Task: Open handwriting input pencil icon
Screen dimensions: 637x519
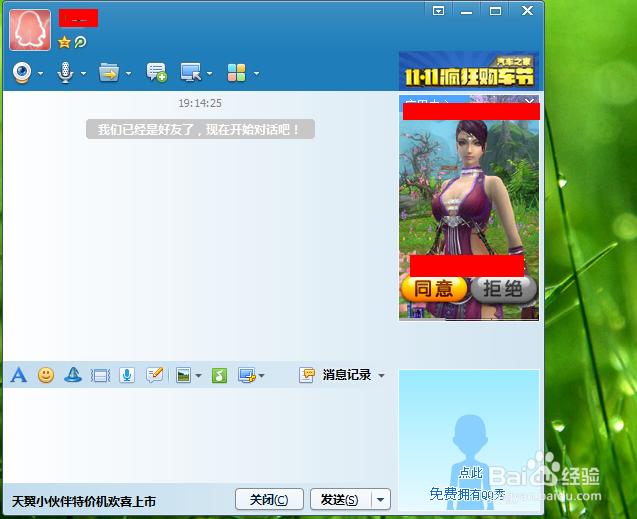Action: [x=154, y=375]
